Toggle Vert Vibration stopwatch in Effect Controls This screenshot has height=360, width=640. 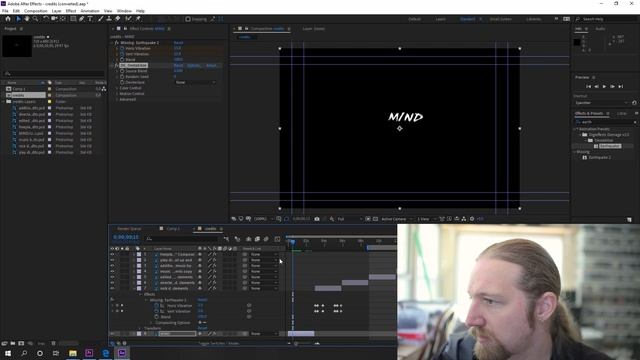tap(122, 54)
